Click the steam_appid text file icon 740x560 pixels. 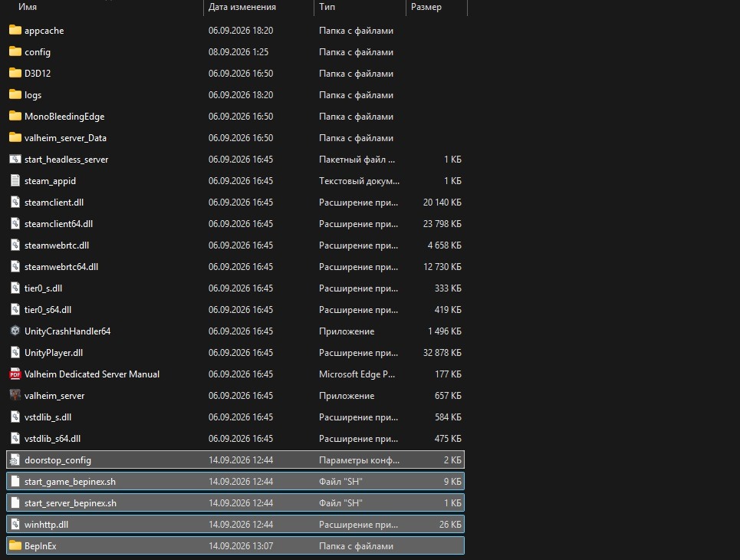tap(15, 180)
